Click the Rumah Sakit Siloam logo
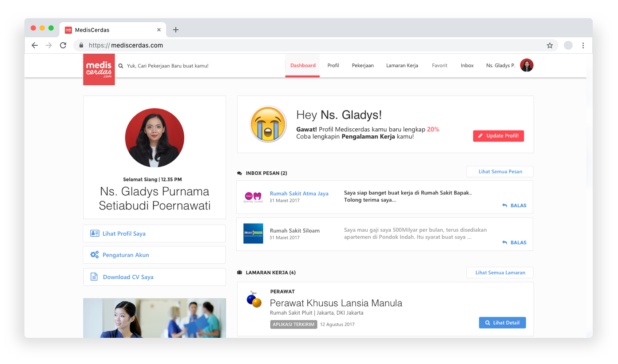This screenshot has height=364, width=618. pos(253,233)
